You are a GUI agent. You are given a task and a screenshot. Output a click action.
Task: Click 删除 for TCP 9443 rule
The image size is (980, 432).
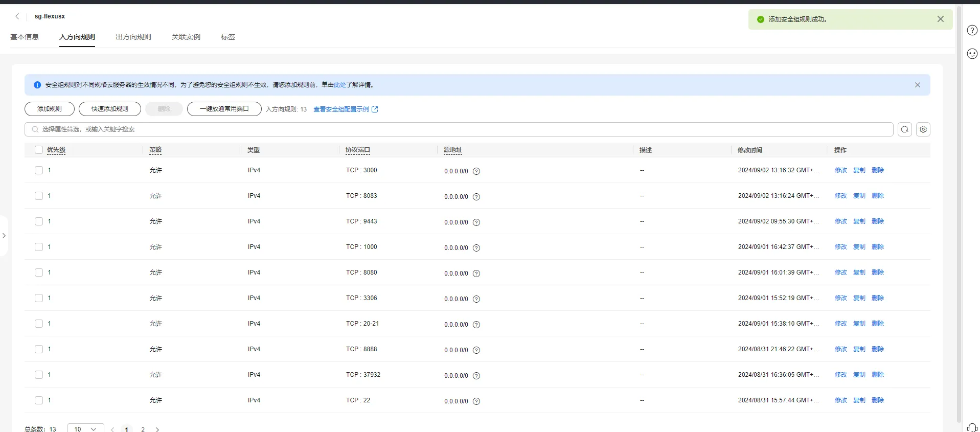[x=878, y=221]
